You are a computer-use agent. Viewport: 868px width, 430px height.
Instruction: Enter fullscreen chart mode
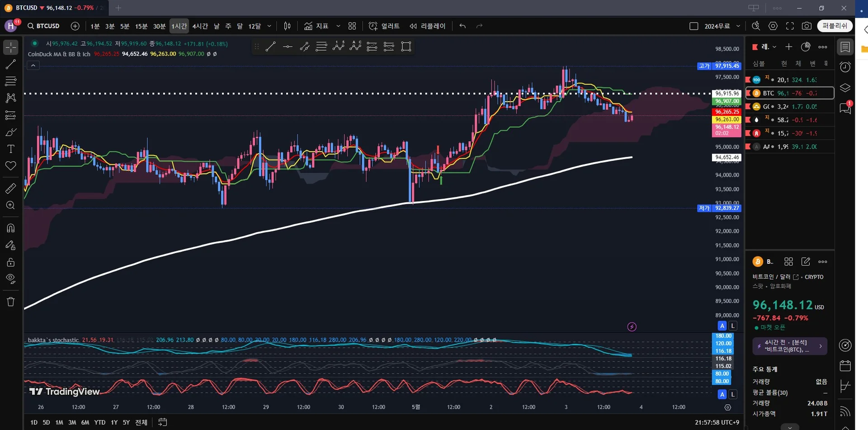click(x=790, y=26)
